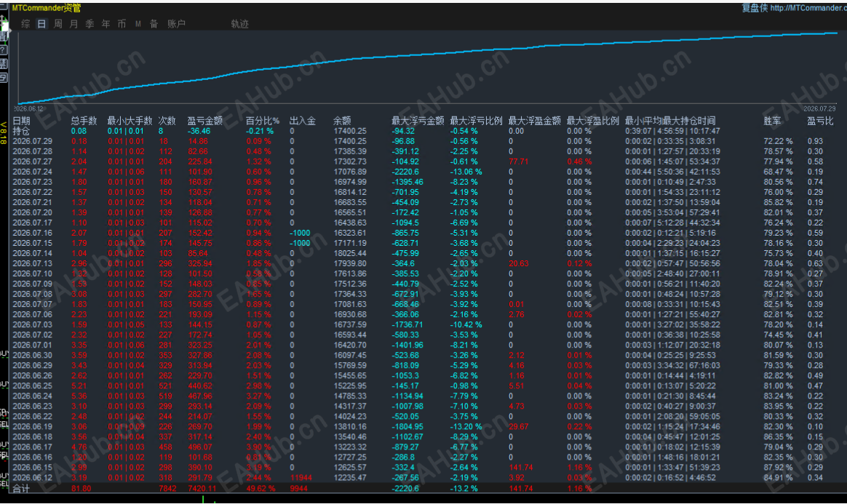The image size is (847, 504).
Task: Select the 2026.07.13 date row
Action: click(x=33, y=263)
